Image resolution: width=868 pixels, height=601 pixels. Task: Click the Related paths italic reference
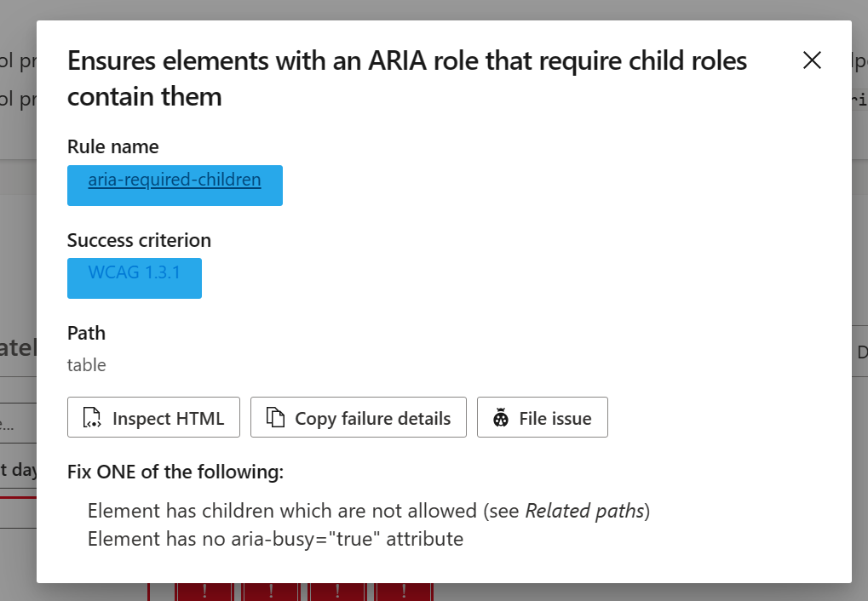[x=585, y=510]
